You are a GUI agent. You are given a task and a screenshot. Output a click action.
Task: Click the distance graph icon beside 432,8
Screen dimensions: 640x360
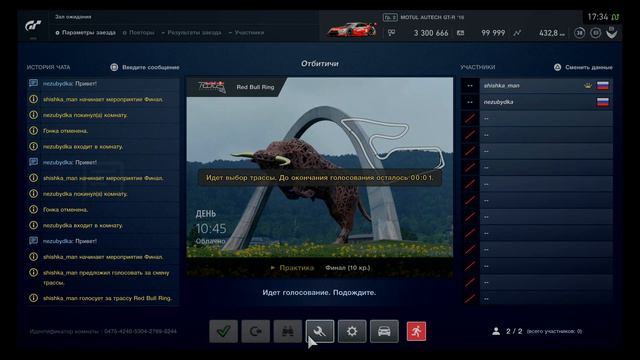517,33
